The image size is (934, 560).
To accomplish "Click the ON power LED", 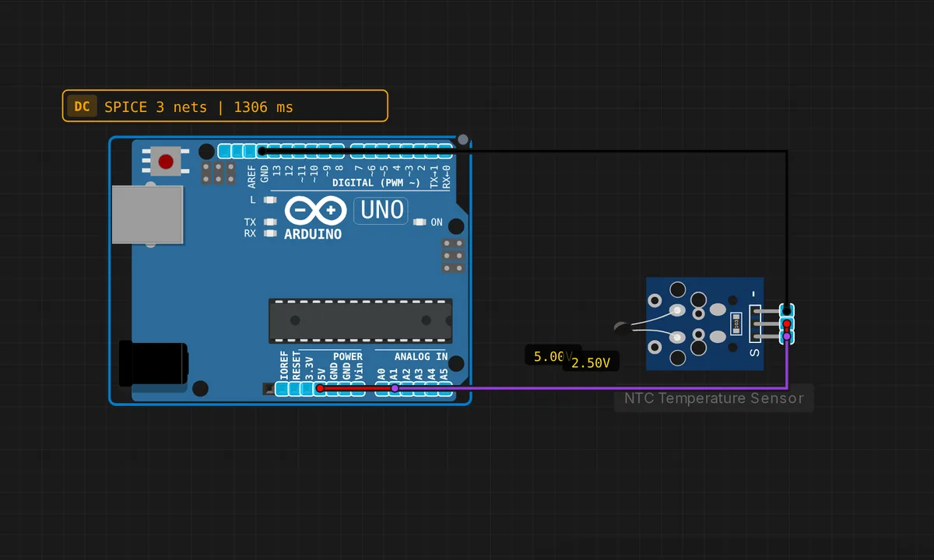I will (x=420, y=222).
